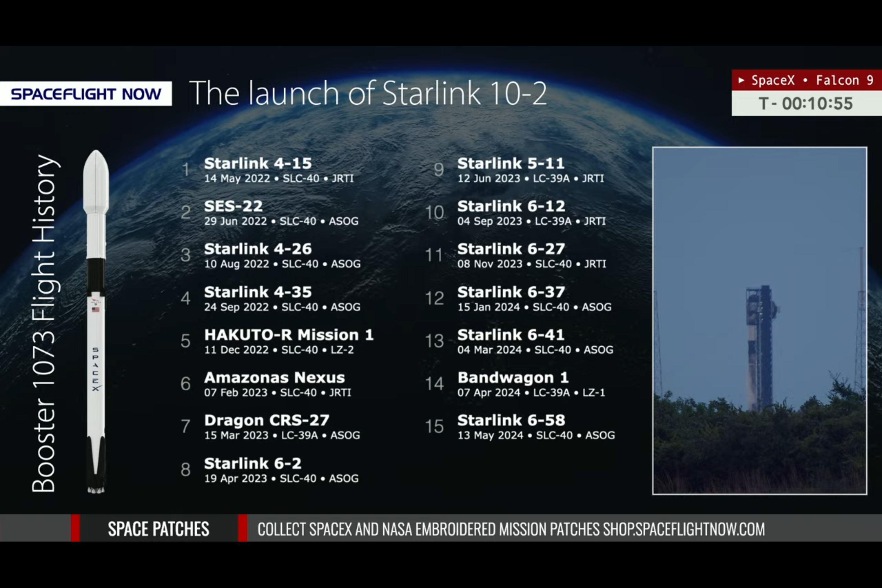Click flight number 8 in the list

pos(186,470)
